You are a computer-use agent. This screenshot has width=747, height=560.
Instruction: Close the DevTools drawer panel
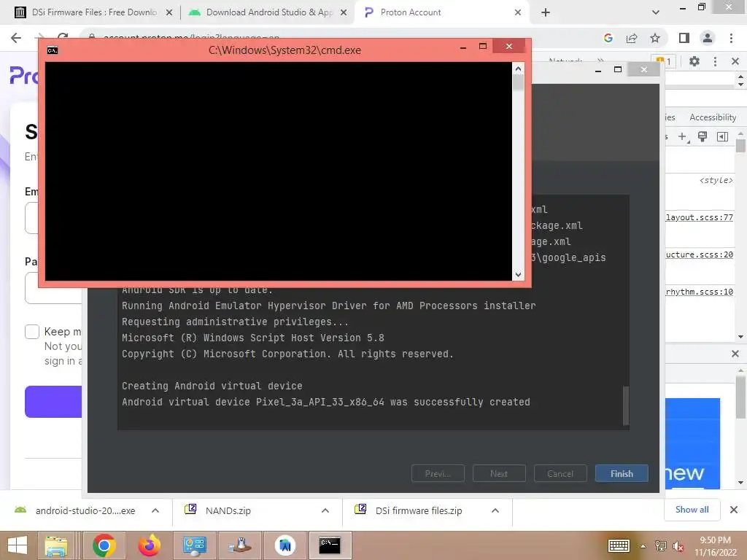(x=735, y=354)
